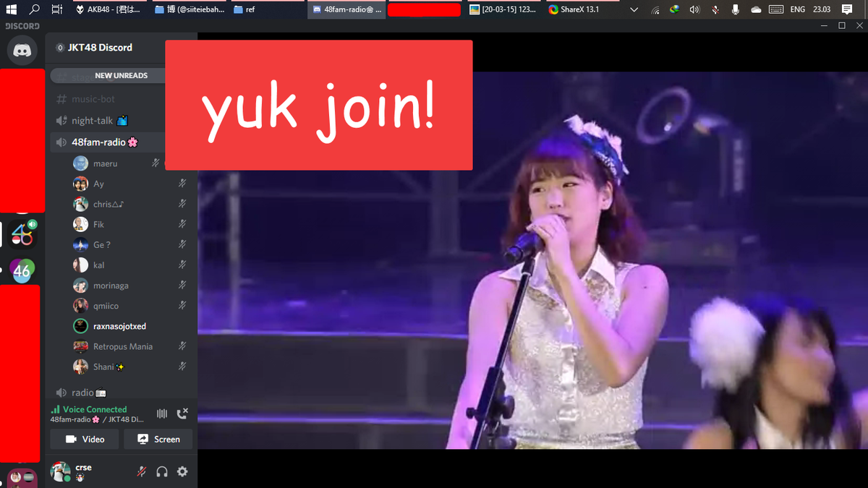868x488 pixels.
Task: Switch to the 48fam-radio browser tab
Action: (x=346, y=10)
